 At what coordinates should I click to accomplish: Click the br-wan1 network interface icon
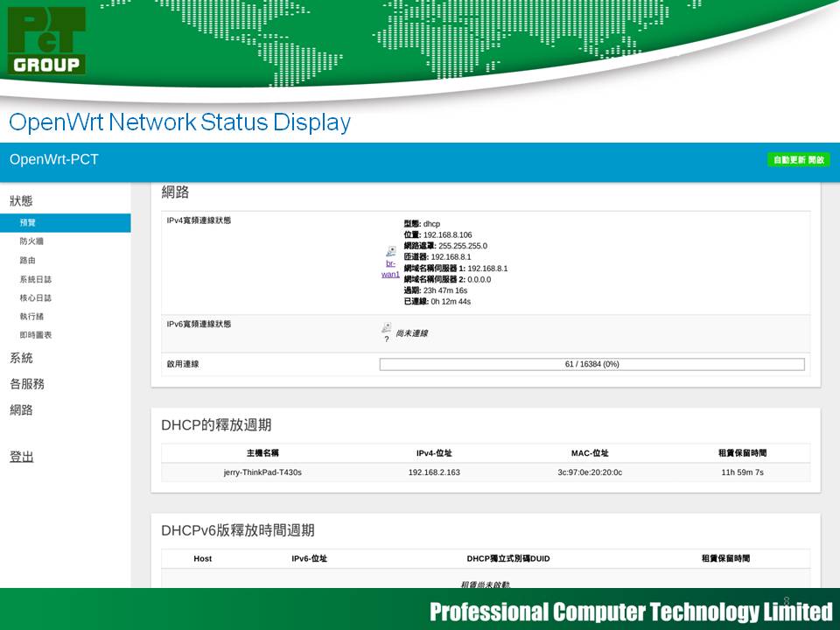coord(390,251)
